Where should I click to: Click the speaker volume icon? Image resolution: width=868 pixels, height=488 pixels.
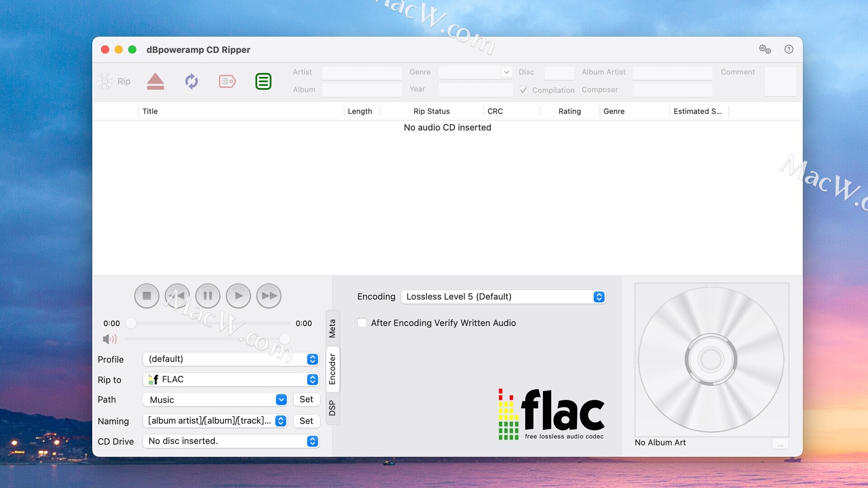(x=109, y=339)
